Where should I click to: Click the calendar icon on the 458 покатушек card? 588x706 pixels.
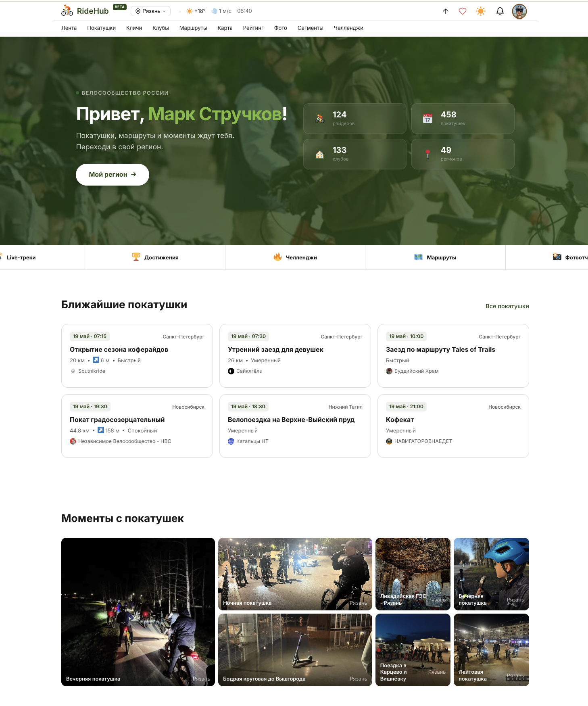click(427, 119)
